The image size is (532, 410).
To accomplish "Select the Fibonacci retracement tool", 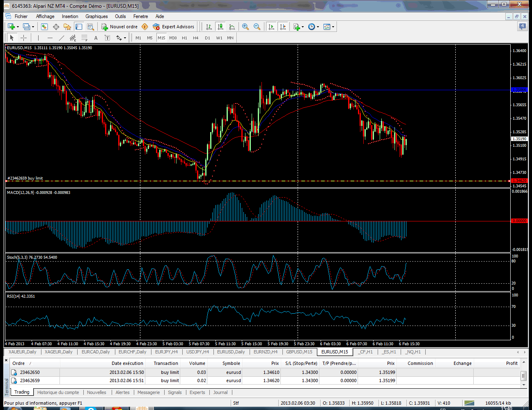I will [x=84, y=38].
